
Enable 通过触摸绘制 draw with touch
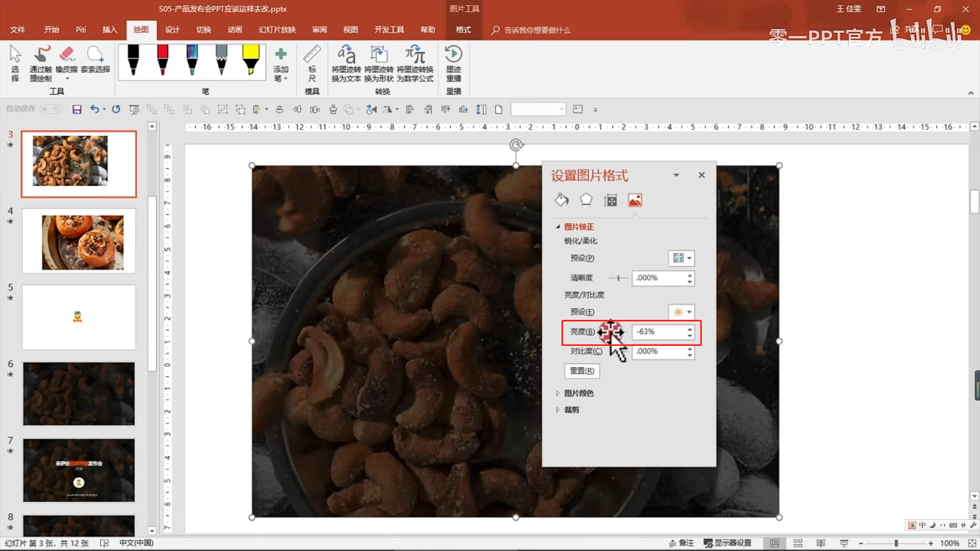click(41, 64)
